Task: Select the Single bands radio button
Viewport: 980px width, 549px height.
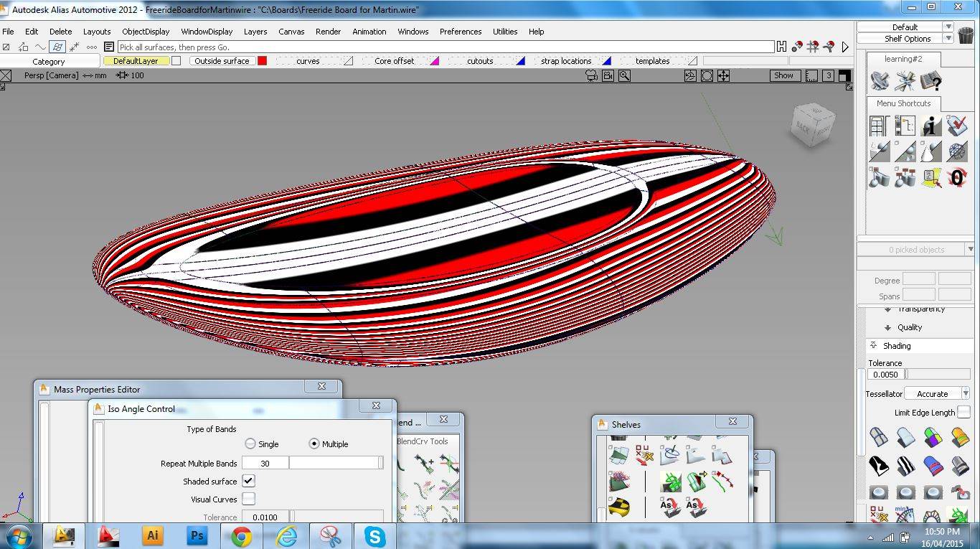Action: [250, 444]
